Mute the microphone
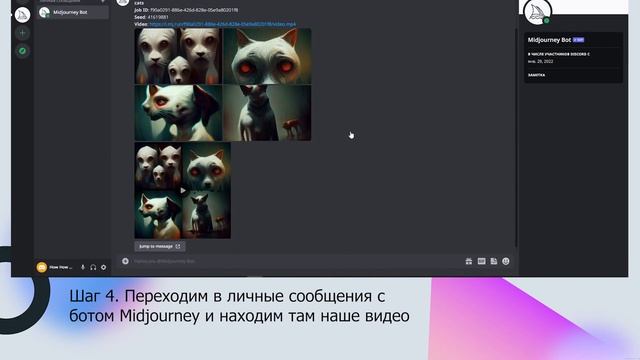The height and width of the screenshot is (360, 640). click(x=83, y=267)
